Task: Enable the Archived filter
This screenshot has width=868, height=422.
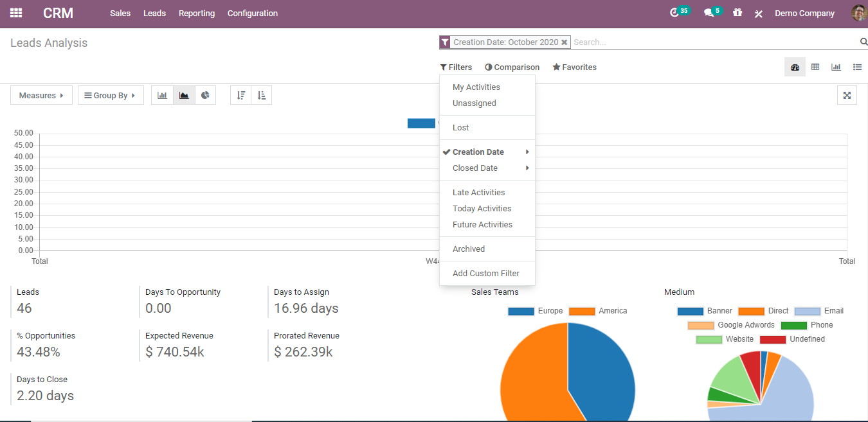Action: pyautogui.click(x=487, y=249)
